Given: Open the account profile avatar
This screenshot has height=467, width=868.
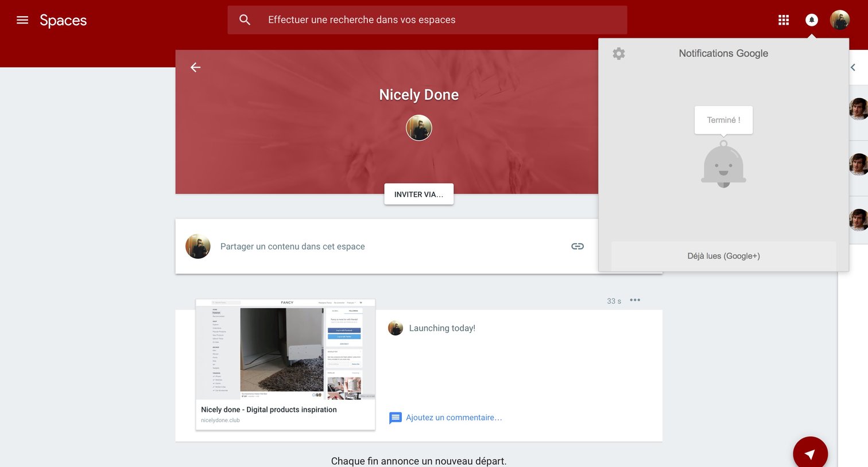Looking at the screenshot, I should click(840, 20).
